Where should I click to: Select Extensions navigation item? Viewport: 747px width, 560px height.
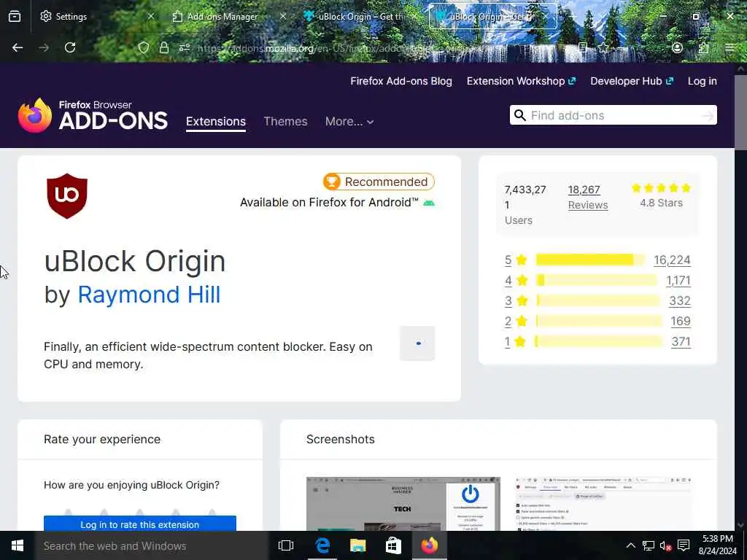[x=216, y=122]
